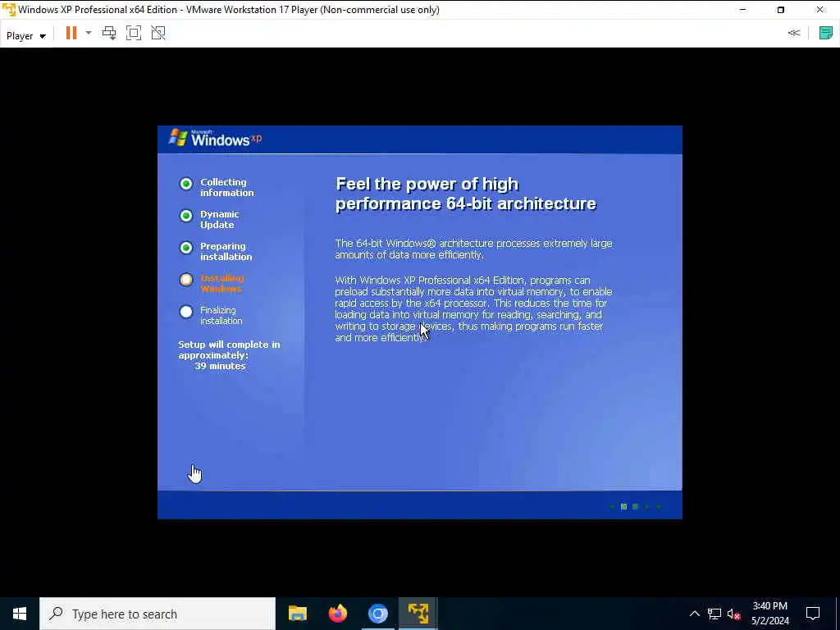Expand the power options dropdown arrow
This screenshot has width=840, height=630.
click(x=89, y=33)
